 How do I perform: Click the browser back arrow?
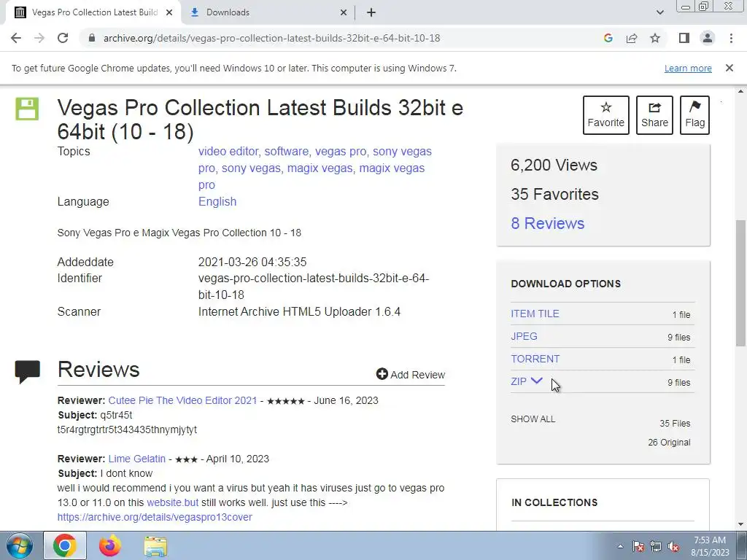16,38
